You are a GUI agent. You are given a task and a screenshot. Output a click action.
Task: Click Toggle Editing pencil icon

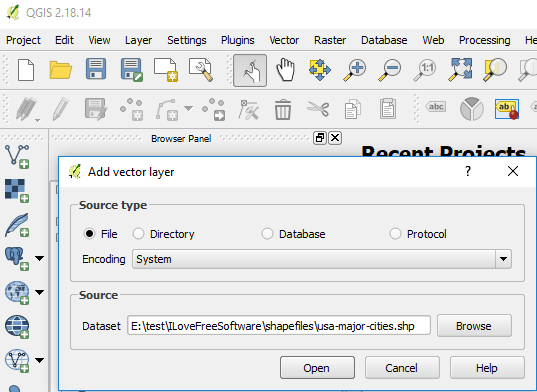61,109
